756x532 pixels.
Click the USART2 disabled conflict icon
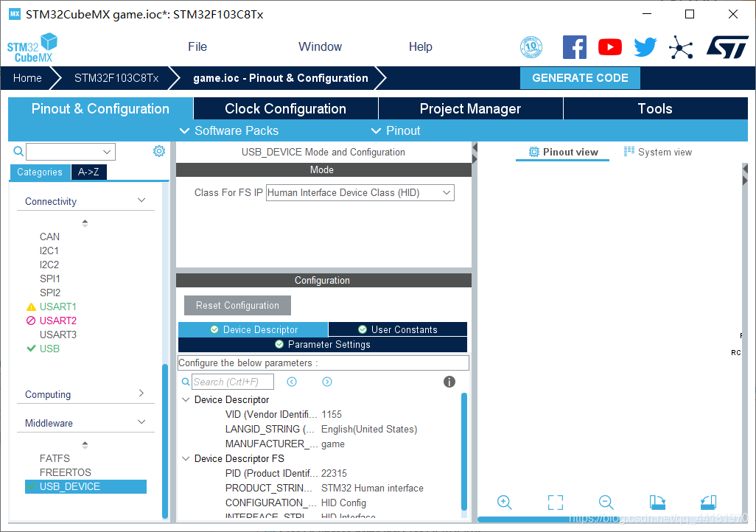pos(31,321)
